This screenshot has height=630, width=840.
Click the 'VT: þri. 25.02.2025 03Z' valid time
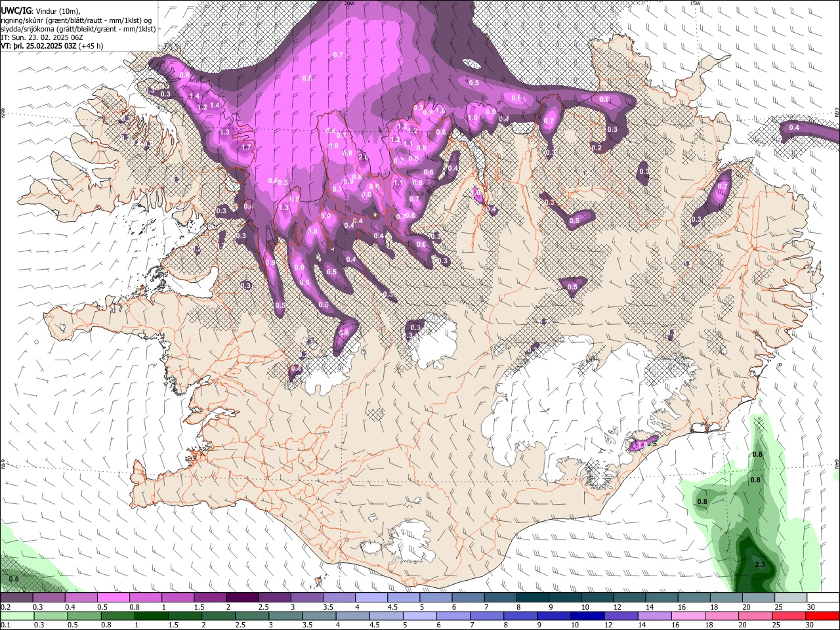coord(39,47)
